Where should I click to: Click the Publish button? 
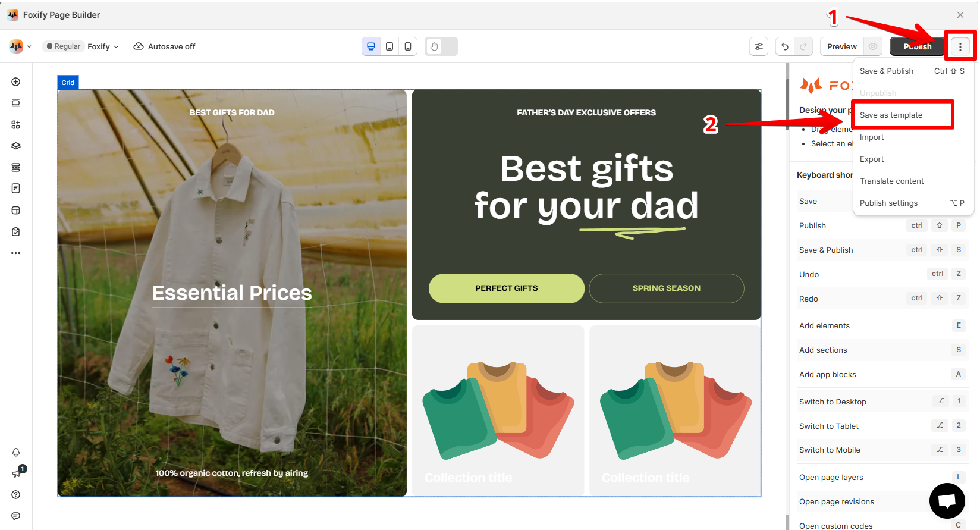(917, 46)
